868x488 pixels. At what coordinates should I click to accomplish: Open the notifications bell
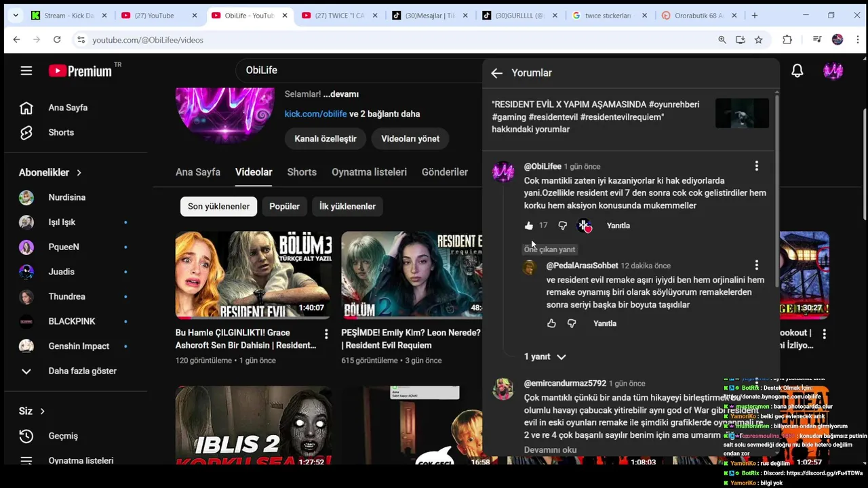[x=797, y=70]
